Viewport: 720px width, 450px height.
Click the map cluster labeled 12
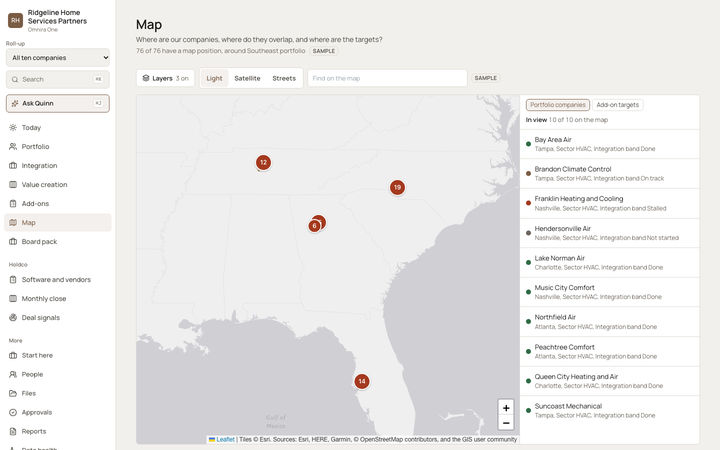pyautogui.click(x=263, y=163)
